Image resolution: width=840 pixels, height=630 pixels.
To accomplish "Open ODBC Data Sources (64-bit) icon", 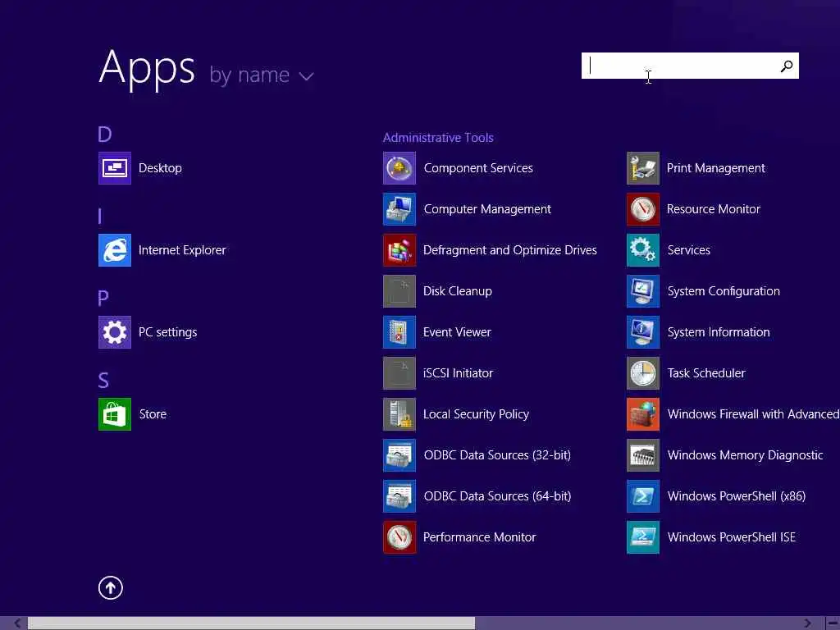I will pyautogui.click(x=399, y=496).
